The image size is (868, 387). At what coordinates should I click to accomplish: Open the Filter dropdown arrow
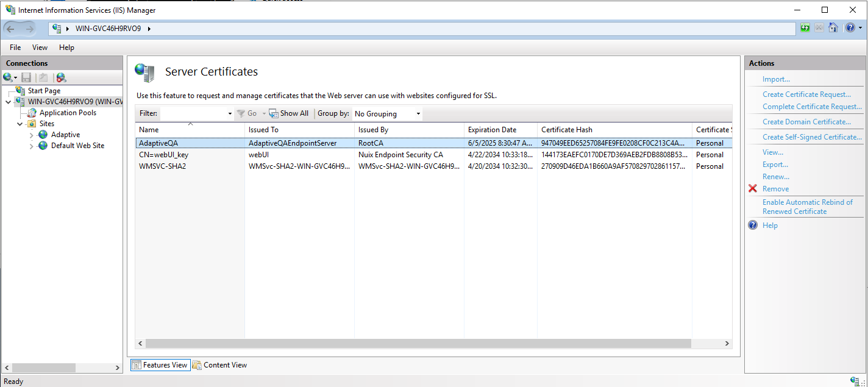click(230, 114)
